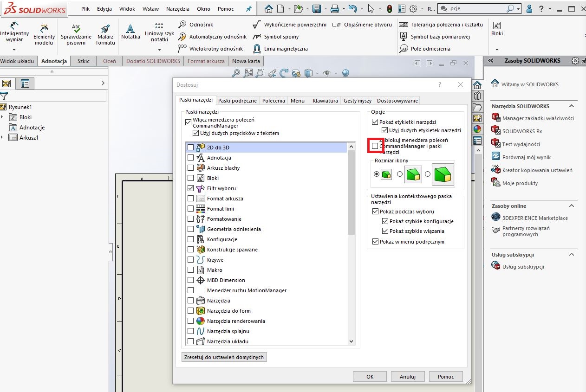586x392 pixels.
Task: Toggle Użyj dużych przycisków z tekstem
Action: coord(195,133)
